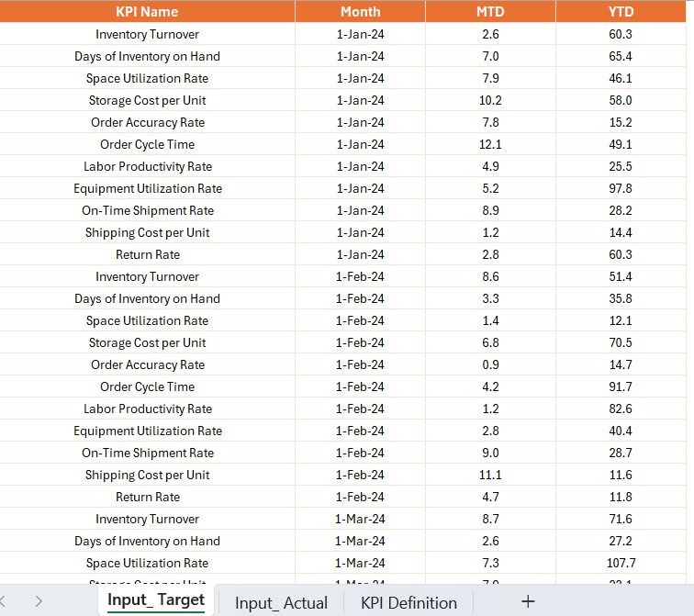Select Order Cycle Time February cell
Screen dimensions: 694x616
(147, 386)
